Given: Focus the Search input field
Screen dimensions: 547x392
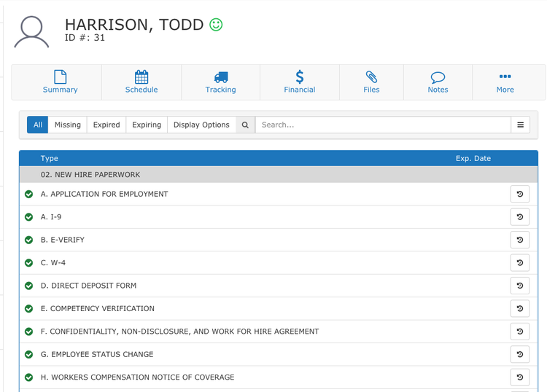Looking at the screenshot, I should pos(383,125).
